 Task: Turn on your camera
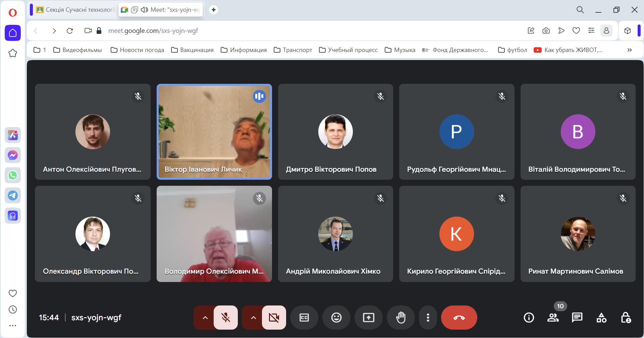(x=274, y=318)
